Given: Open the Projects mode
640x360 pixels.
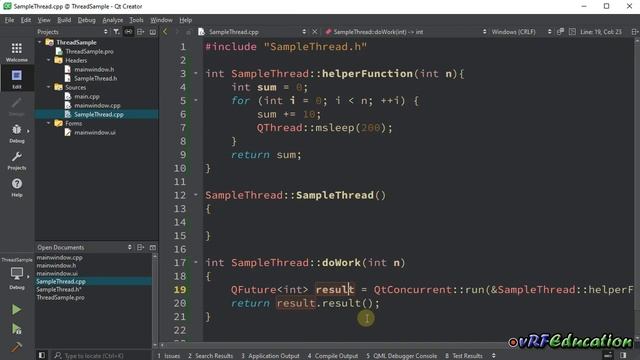Looking at the screenshot, I should click(17, 160).
